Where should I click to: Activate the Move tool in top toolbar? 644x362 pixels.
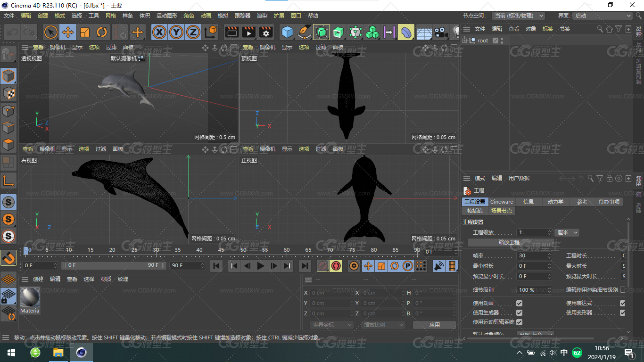coord(68,32)
